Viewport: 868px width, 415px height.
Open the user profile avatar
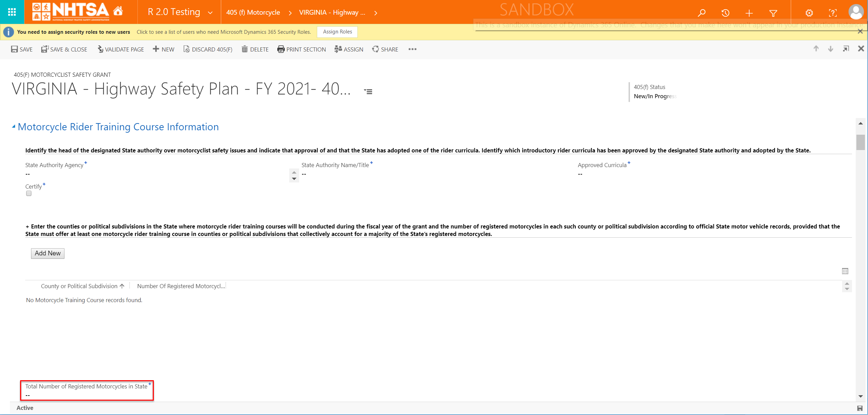click(856, 12)
